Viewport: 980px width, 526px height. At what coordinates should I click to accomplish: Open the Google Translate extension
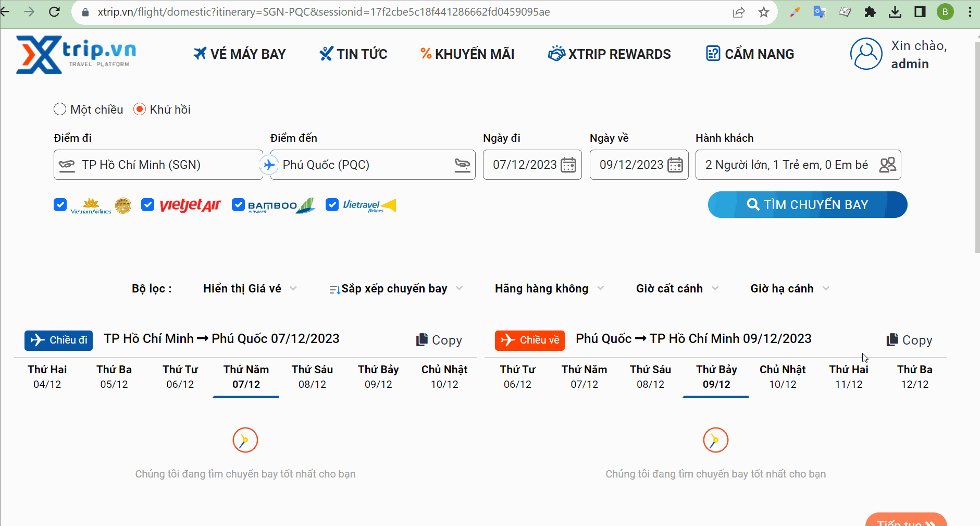[x=820, y=11]
